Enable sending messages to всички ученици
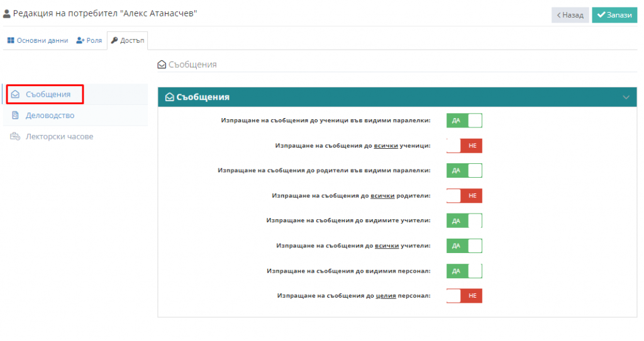Image resolution: width=644 pixels, height=341 pixels. pos(464,146)
